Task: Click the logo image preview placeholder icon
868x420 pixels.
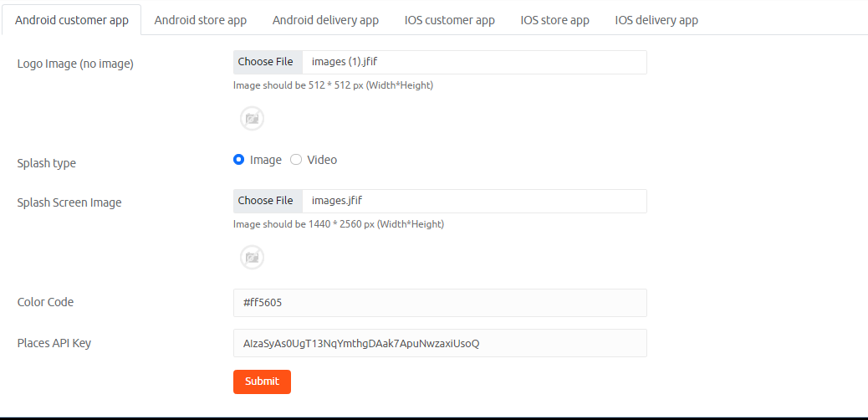Action: click(x=252, y=118)
